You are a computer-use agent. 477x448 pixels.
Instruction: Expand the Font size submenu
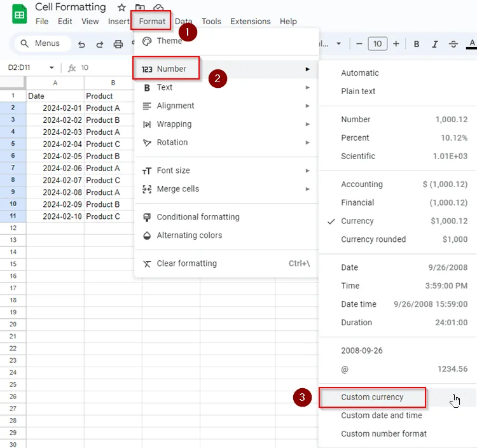pyautogui.click(x=226, y=171)
